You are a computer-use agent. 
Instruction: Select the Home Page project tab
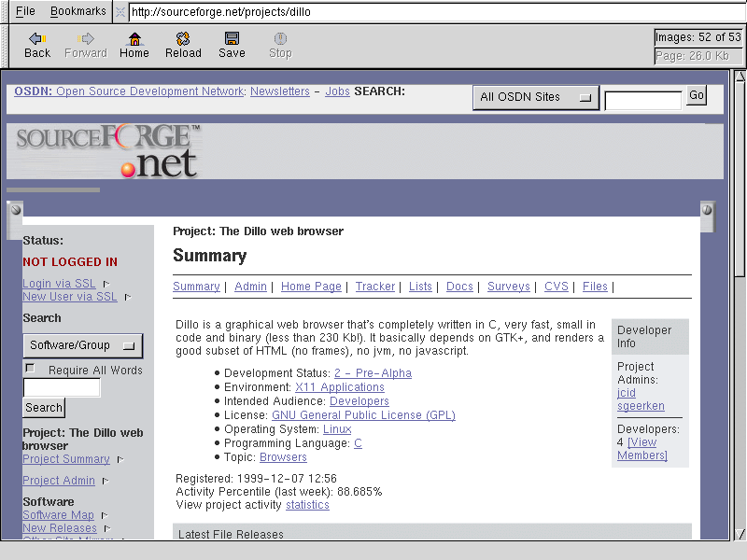tap(311, 287)
